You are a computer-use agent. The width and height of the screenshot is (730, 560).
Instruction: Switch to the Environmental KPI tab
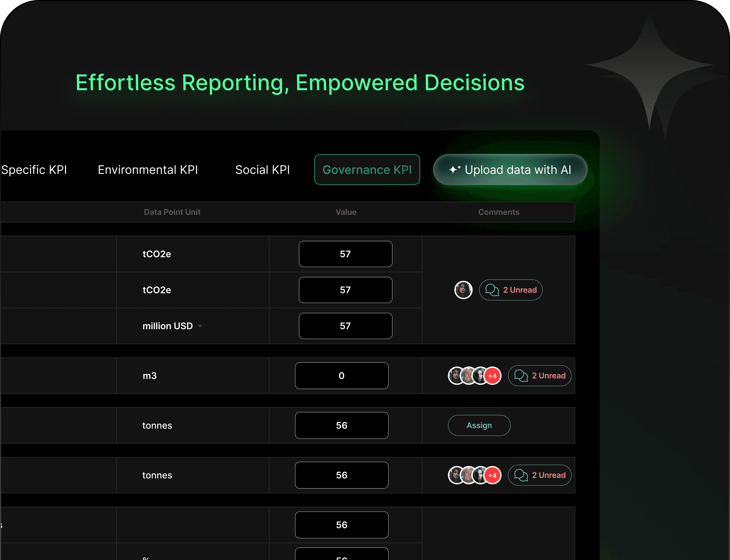[x=147, y=170]
